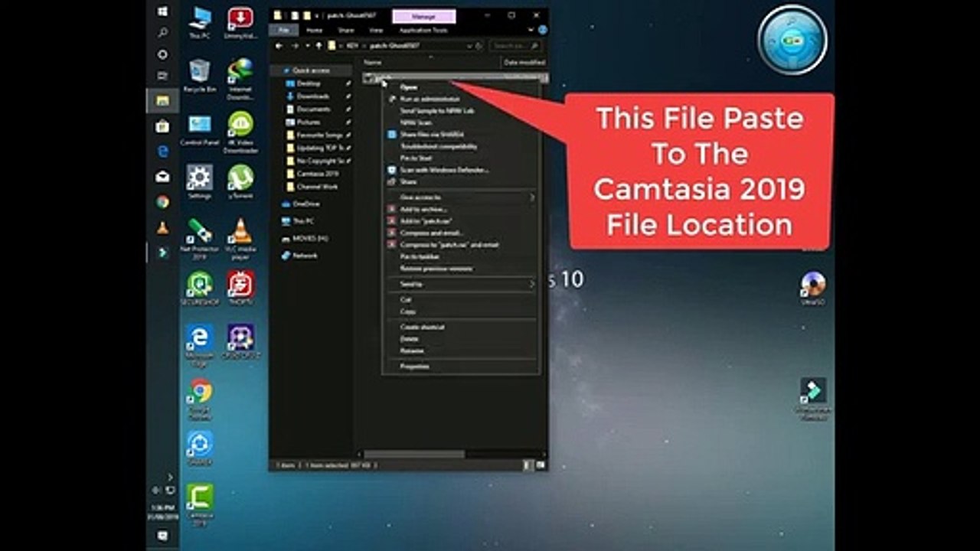Open the File tab
980x551 pixels.
284,30
